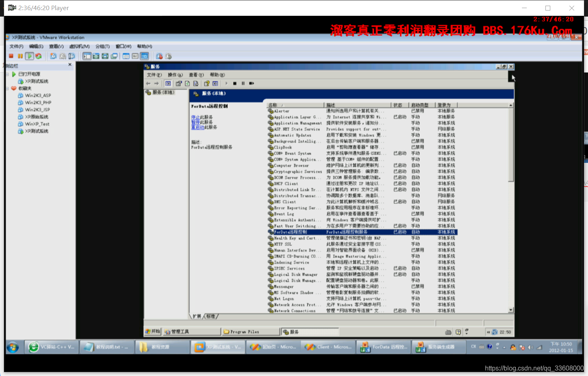Sort by the 启动类型 column header
The height and width of the screenshot is (376, 588).
pyautogui.click(x=421, y=105)
